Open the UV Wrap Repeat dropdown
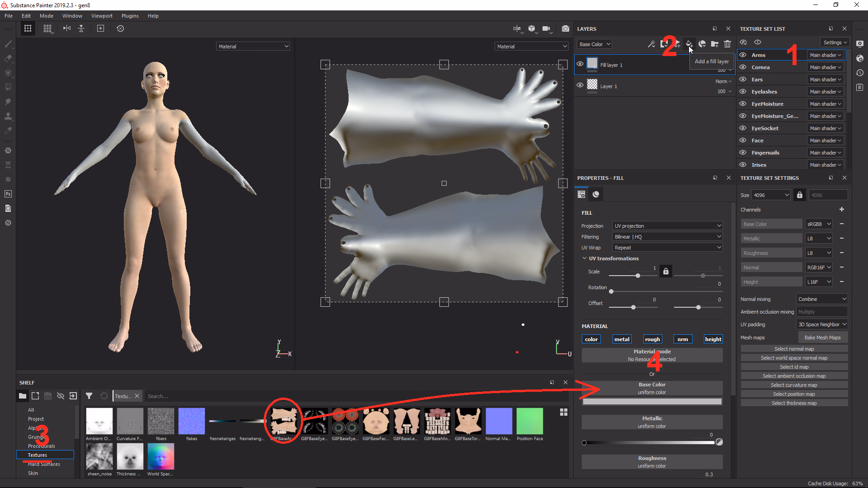The width and height of the screenshot is (868, 488). pos(667,247)
